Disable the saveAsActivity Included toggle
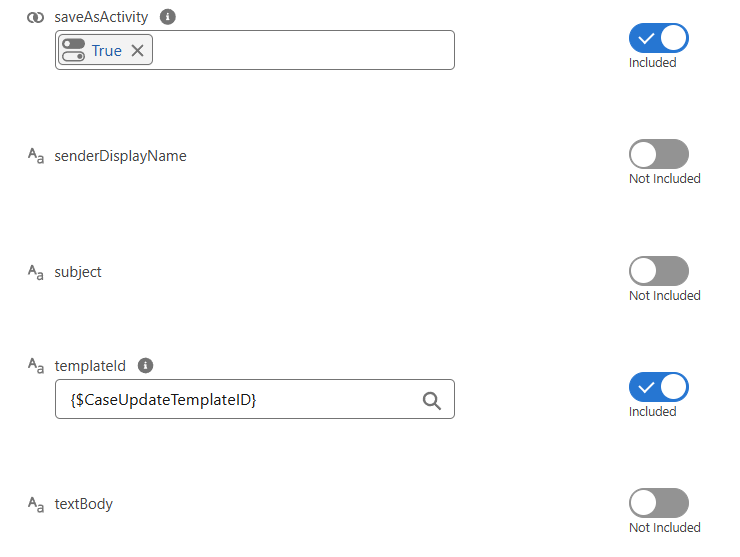 click(x=658, y=38)
